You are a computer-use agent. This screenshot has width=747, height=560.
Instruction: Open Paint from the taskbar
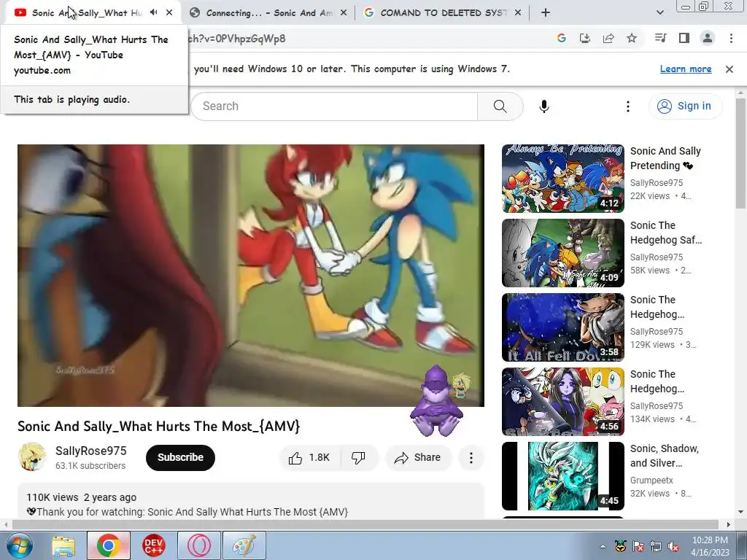tap(244, 545)
